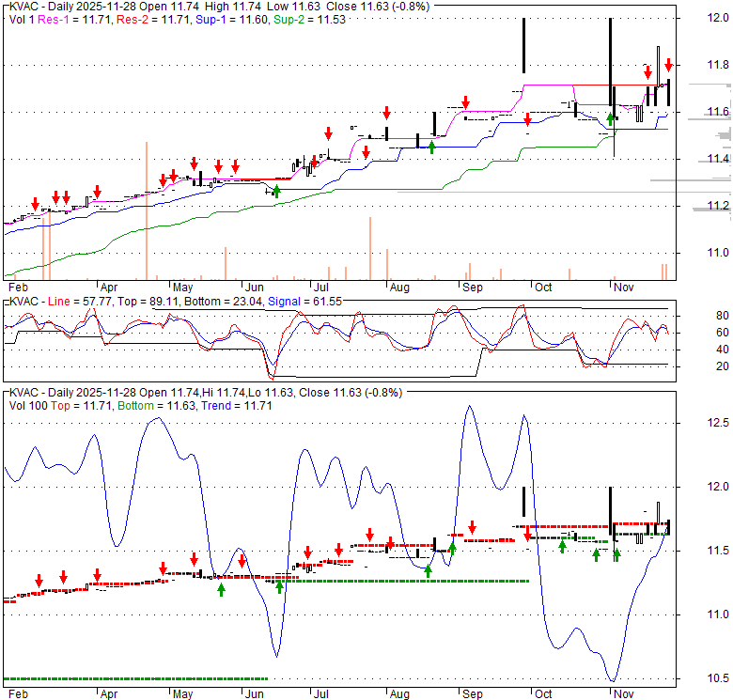Click the 80 level label on oscillator axis
Viewport: 733px width, 700px height.
tap(724, 316)
